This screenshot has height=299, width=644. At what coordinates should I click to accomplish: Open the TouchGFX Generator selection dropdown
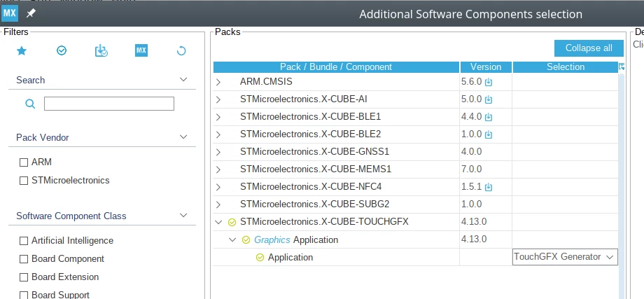click(565, 257)
